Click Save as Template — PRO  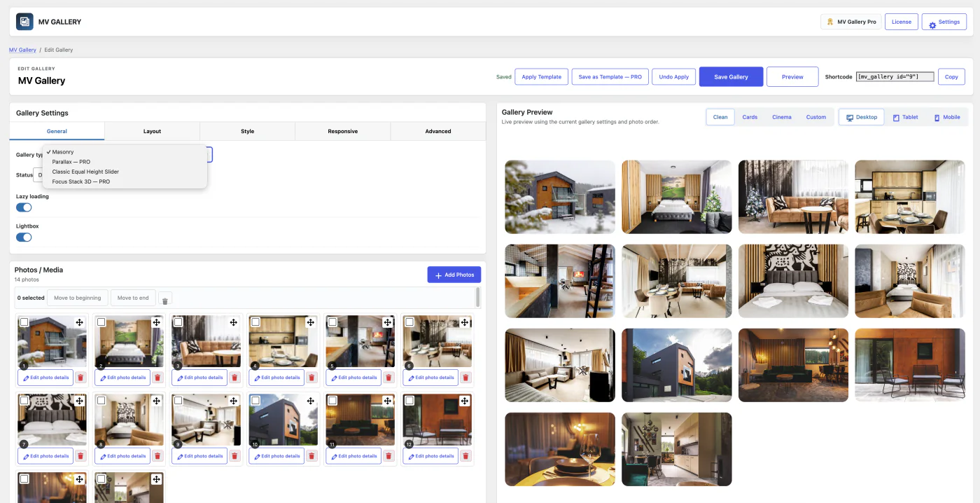pyautogui.click(x=610, y=77)
